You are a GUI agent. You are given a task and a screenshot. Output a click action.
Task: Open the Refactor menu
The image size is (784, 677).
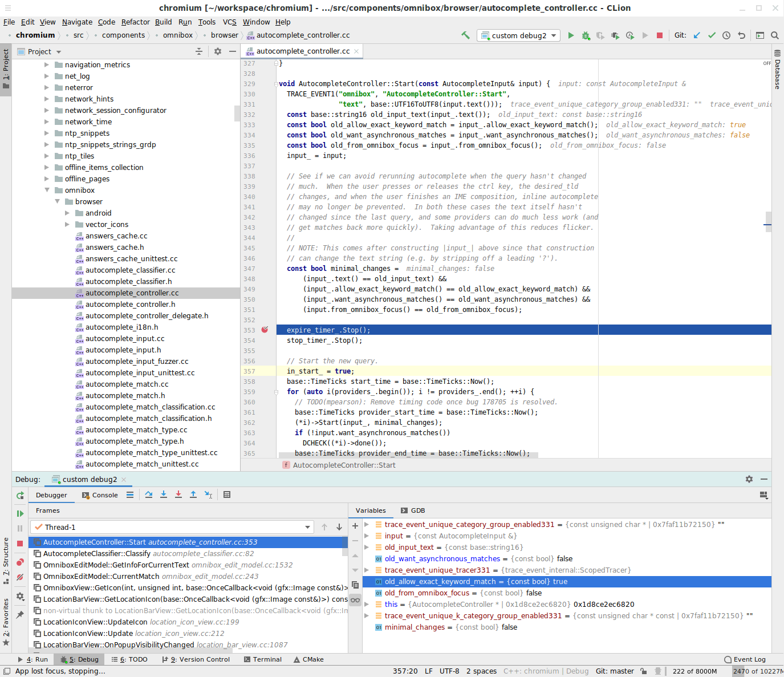click(x=135, y=22)
